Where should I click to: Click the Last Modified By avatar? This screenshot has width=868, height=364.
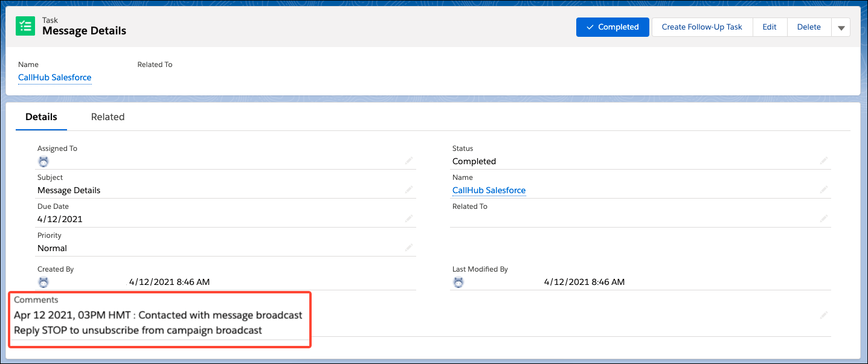[458, 282]
